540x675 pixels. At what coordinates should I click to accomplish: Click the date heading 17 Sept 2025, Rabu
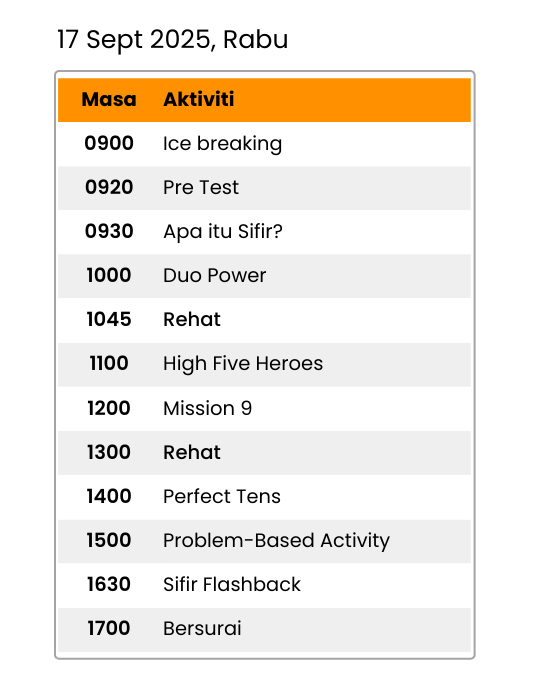point(172,40)
